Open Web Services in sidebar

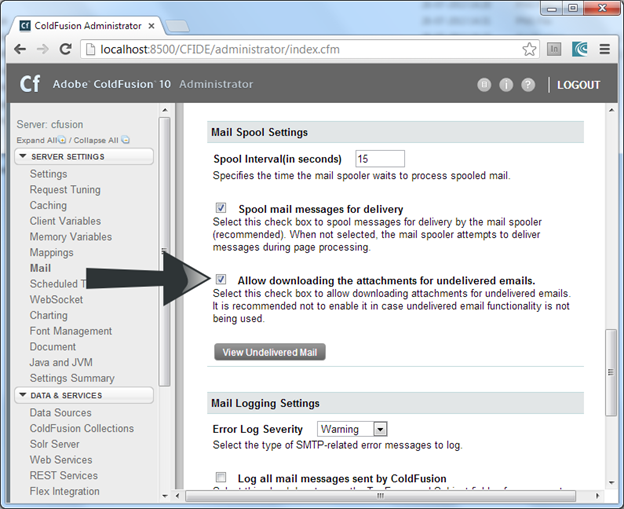pos(61,460)
